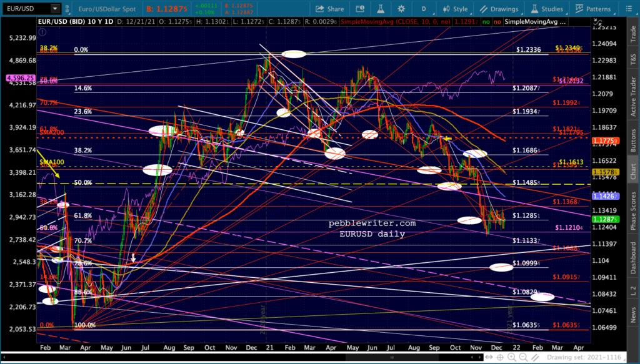The height and width of the screenshot is (364, 640).
Task: Click the blue 1.1426 price bubble
Action: pyautogui.click(x=606, y=197)
